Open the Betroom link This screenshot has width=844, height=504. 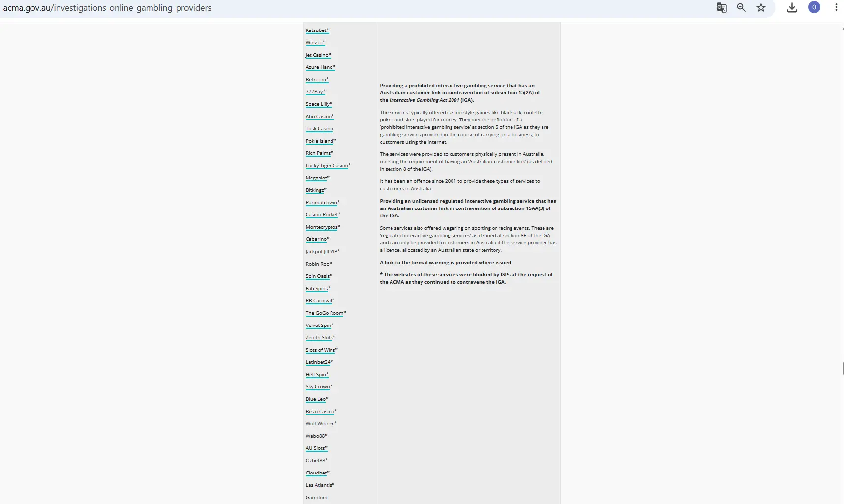tap(317, 80)
